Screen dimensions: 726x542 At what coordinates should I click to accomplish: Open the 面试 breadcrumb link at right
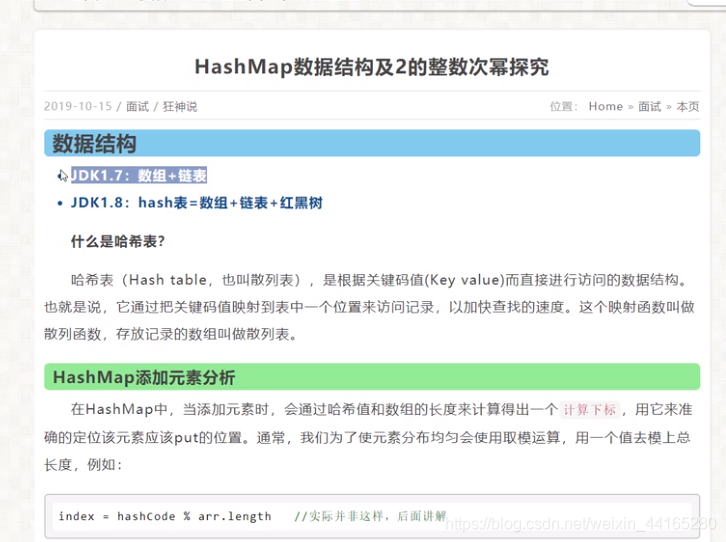[x=650, y=106]
